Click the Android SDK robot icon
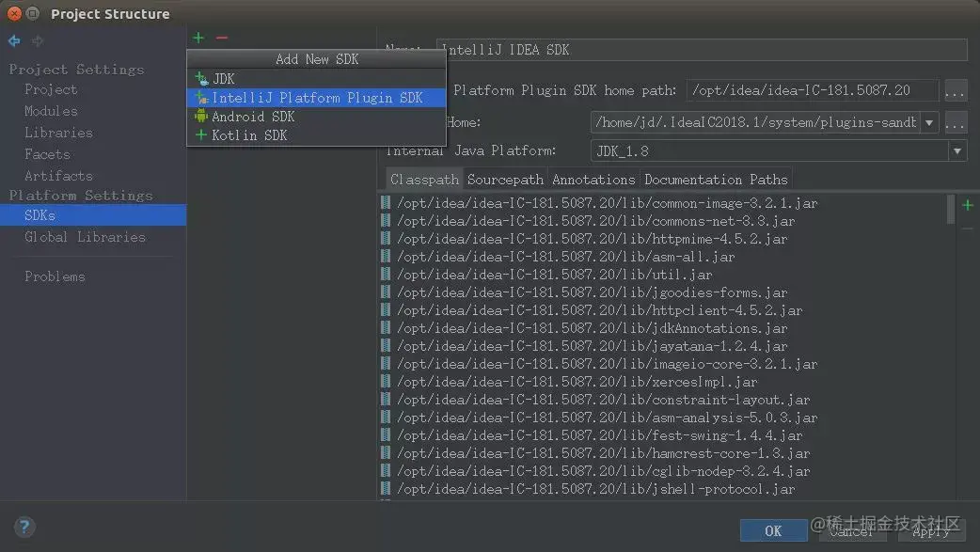Viewport: 980px width, 552px height. (200, 117)
